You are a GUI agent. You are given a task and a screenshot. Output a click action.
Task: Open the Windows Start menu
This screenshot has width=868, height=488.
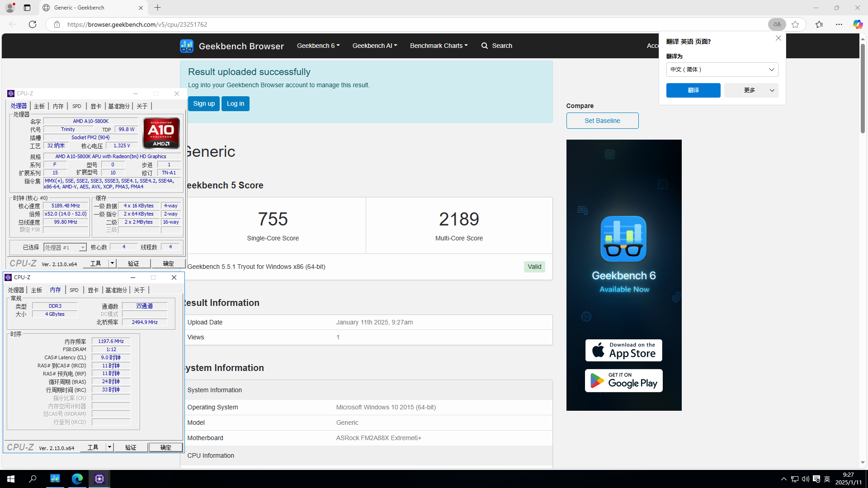click(x=11, y=479)
